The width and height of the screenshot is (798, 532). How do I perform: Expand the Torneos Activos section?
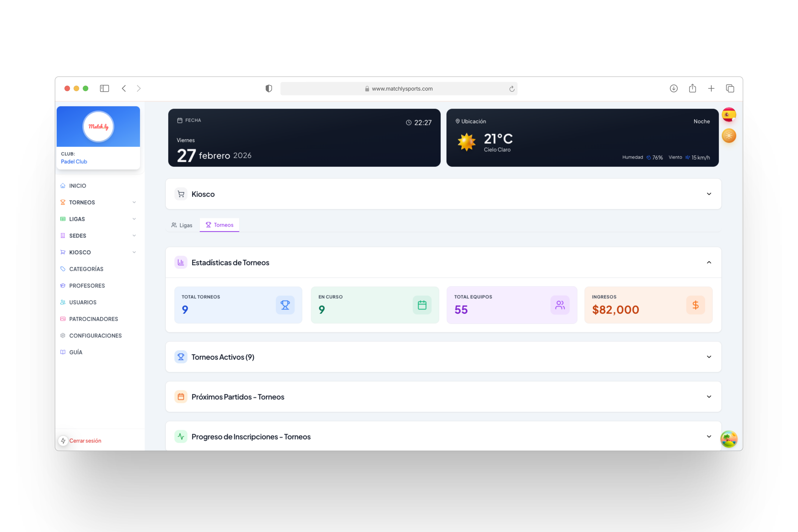709,357
